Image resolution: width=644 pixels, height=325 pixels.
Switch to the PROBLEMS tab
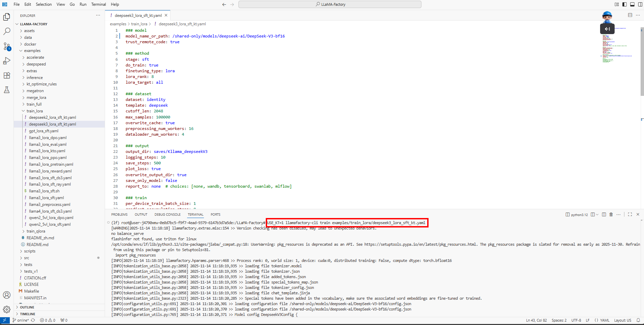[119, 215]
